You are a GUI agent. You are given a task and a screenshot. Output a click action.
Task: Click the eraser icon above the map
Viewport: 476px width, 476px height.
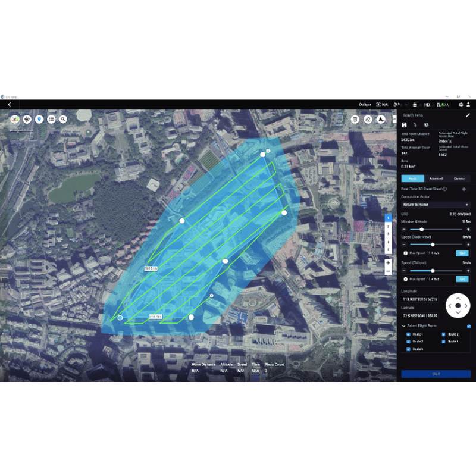coord(368,119)
